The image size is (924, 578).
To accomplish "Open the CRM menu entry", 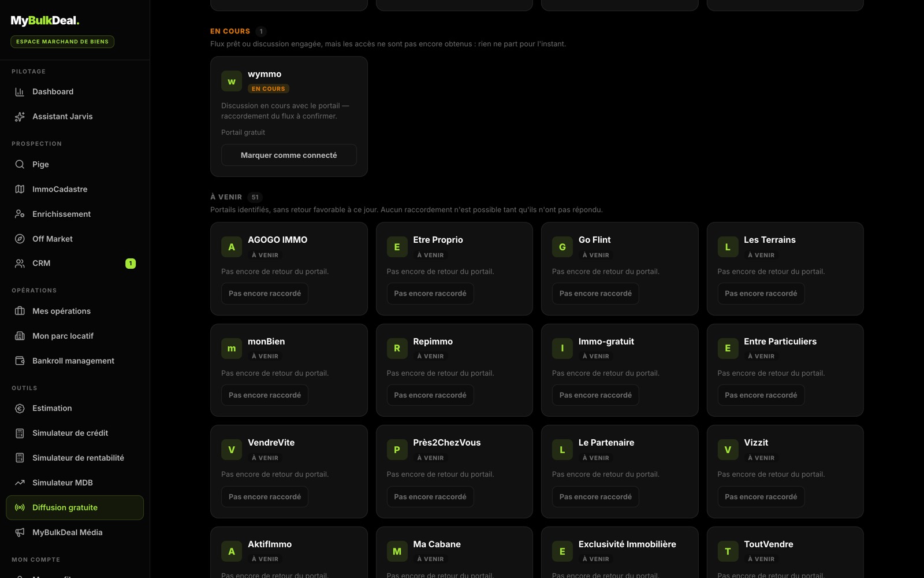I will [x=75, y=264].
